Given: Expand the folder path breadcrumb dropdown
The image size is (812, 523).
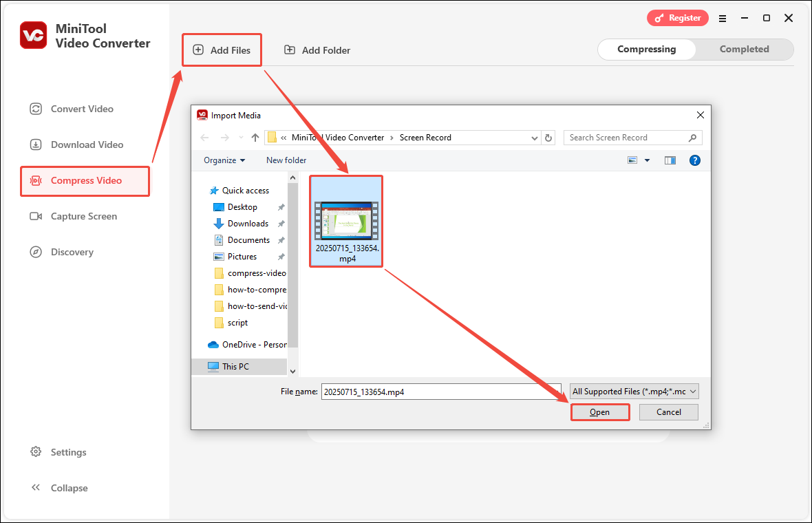Looking at the screenshot, I should 535,138.
